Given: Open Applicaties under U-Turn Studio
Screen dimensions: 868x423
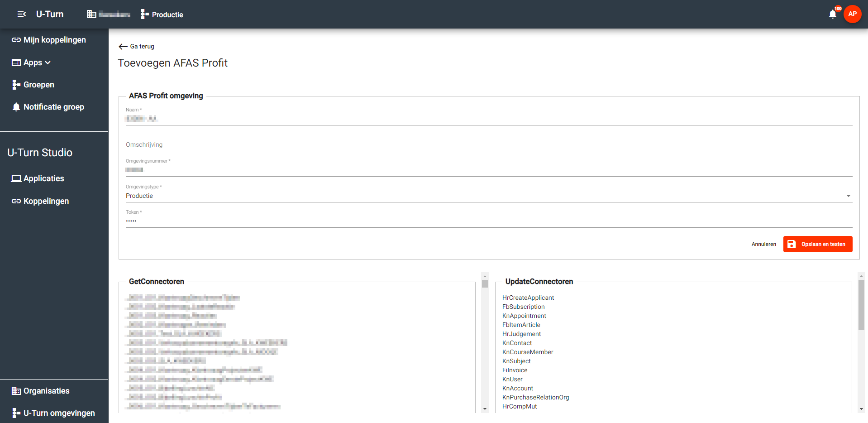Looking at the screenshot, I should pyautogui.click(x=43, y=178).
